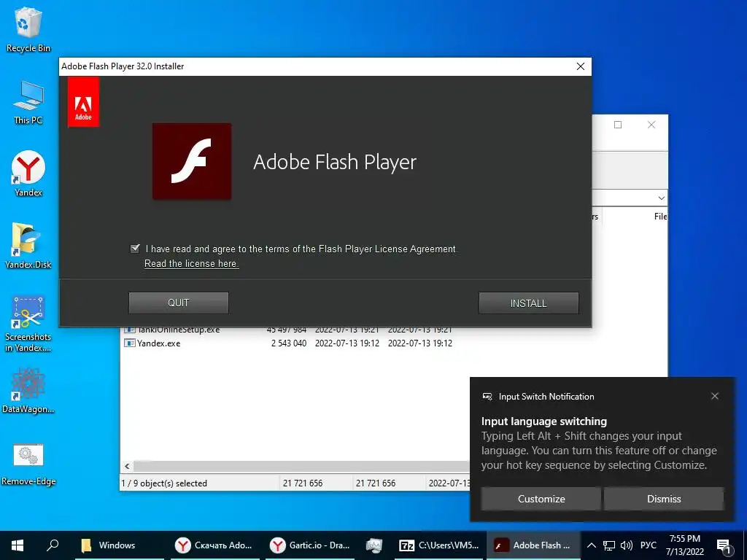Open taskbar Search magnifier
747x560 pixels.
click(x=53, y=545)
